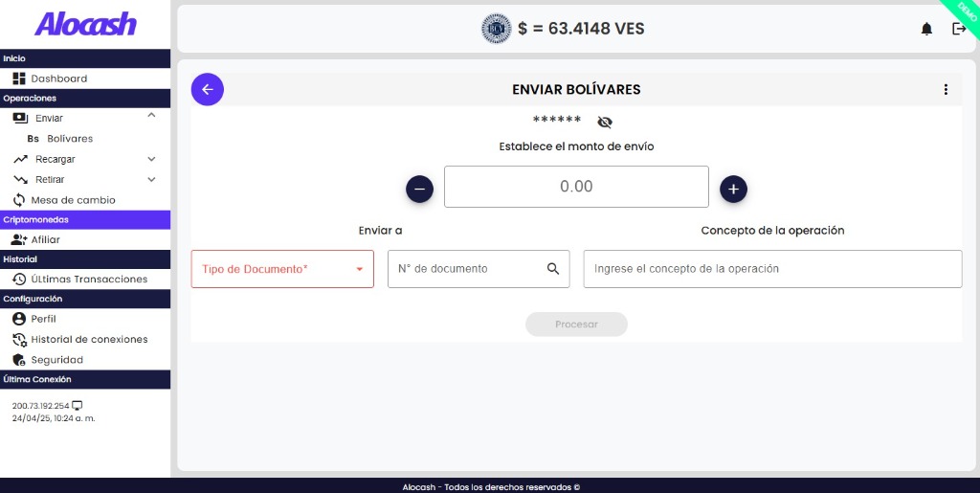Click the Retirar trending-down icon

pyautogui.click(x=20, y=179)
